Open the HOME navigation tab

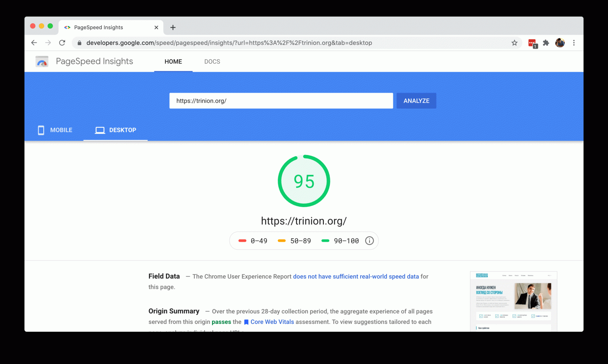click(x=173, y=62)
